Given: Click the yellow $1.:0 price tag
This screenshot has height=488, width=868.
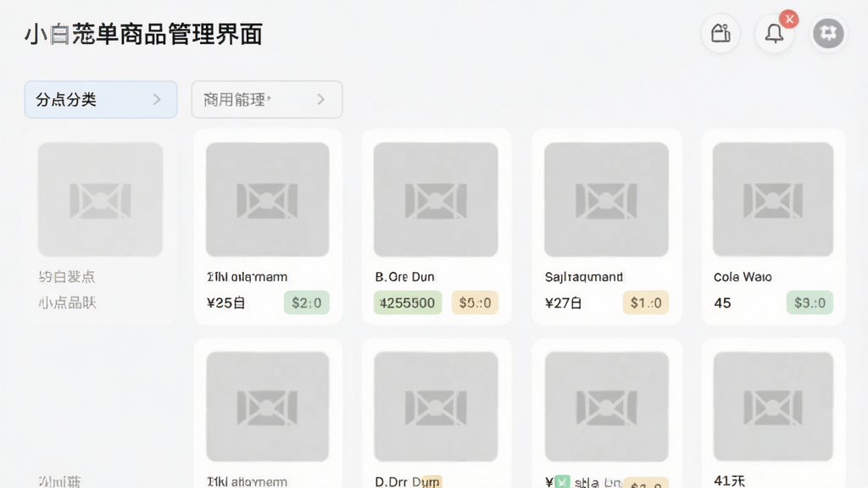Looking at the screenshot, I should [x=645, y=302].
